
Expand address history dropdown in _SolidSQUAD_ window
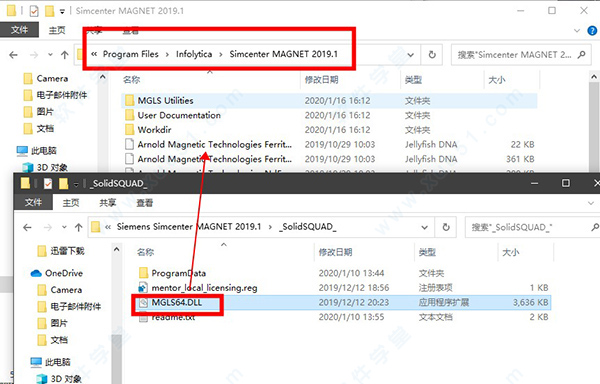point(424,228)
